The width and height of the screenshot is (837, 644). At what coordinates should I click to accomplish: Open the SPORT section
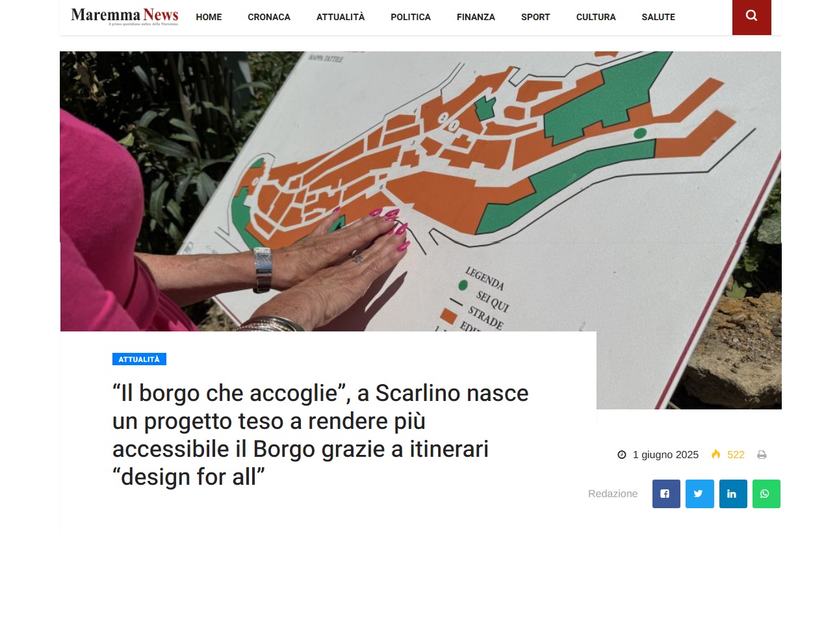pos(535,17)
